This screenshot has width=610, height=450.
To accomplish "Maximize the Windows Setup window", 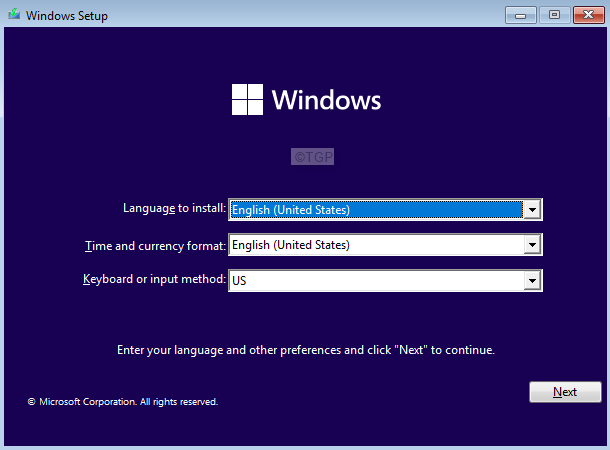I will pos(554,15).
